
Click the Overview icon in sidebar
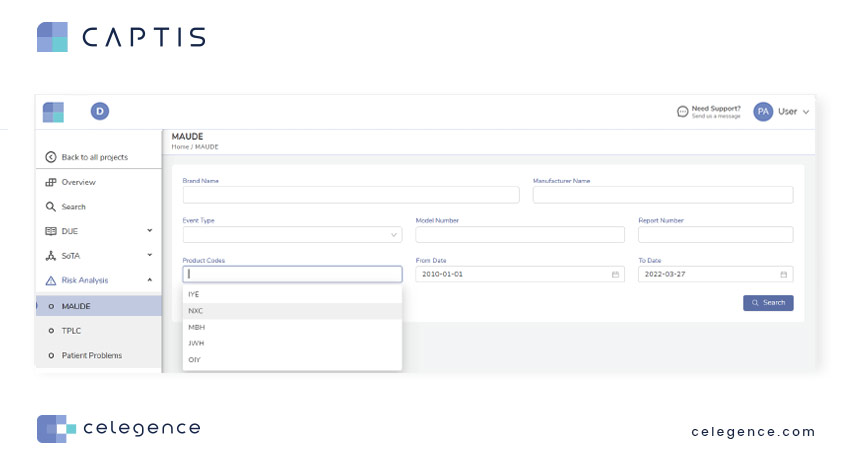coord(51,182)
